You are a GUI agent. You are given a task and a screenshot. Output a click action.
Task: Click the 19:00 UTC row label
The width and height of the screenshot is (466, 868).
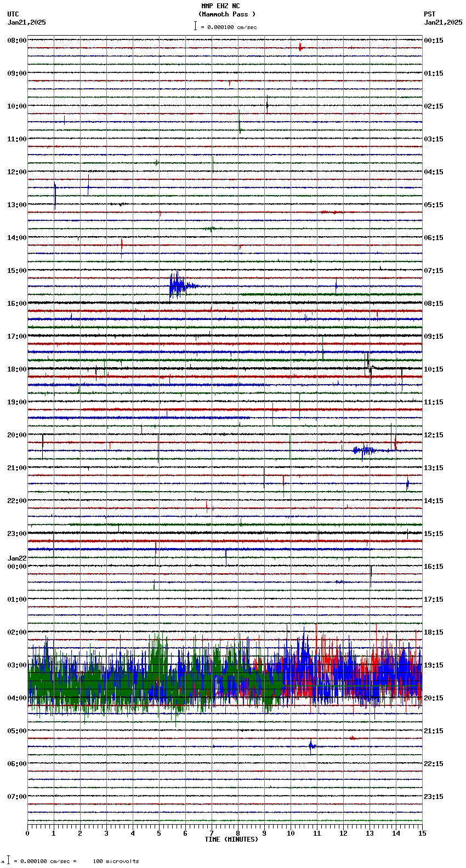[x=17, y=402]
